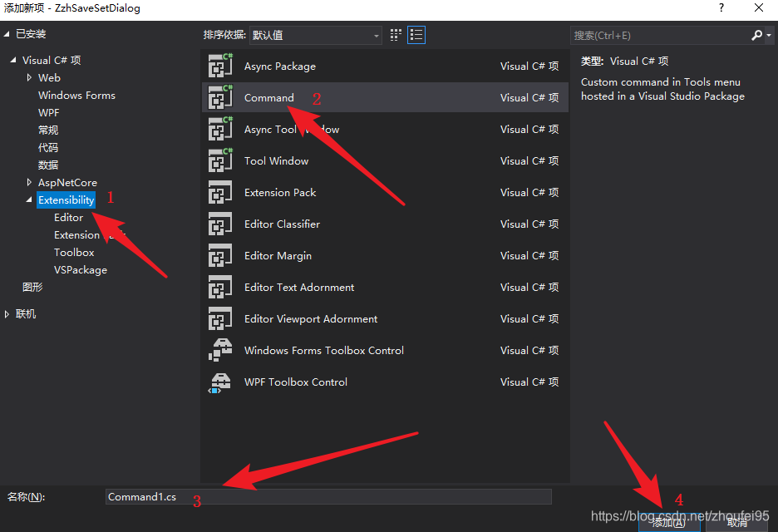The height and width of the screenshot is (532, 778).
Task: Expand the AspNetCore tree node
Action: (29, 182)
